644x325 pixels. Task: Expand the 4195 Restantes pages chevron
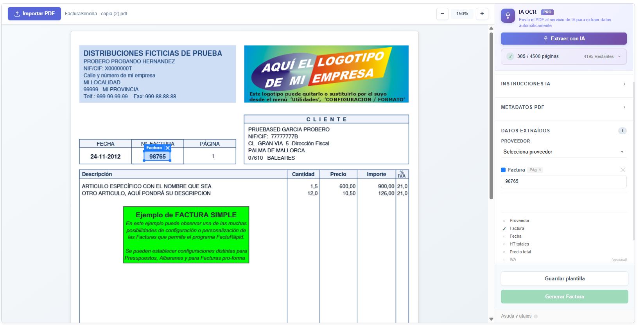pos(619,56)
